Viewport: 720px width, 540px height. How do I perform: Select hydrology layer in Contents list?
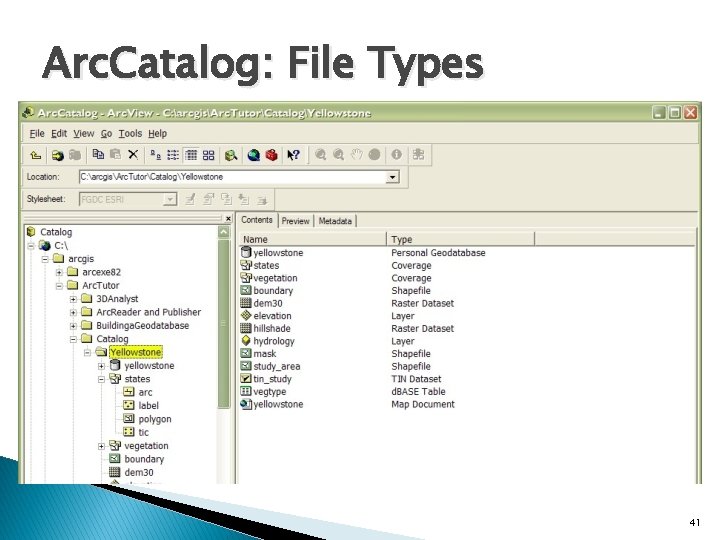click(x=274, y=341)
